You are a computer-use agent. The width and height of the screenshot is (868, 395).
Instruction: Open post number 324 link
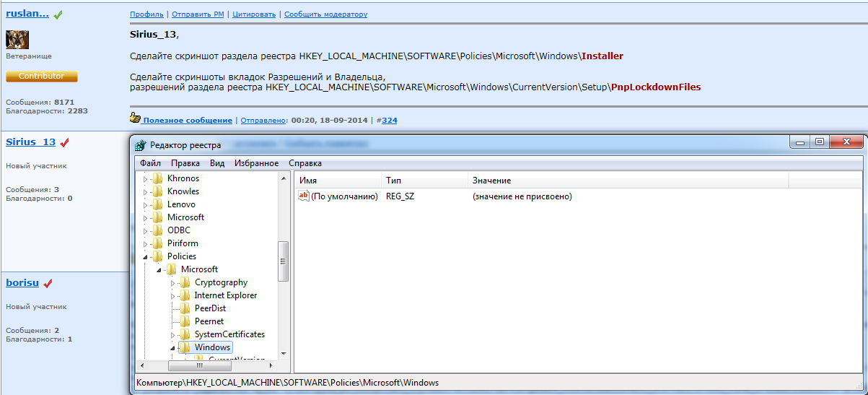(x=390, y=121)
